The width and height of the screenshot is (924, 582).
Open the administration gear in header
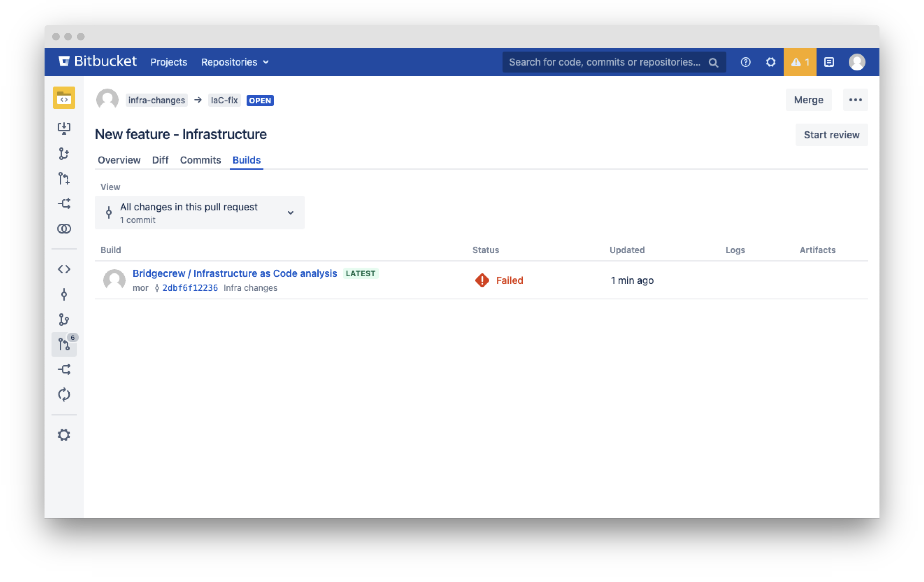[x=770, y=62]
